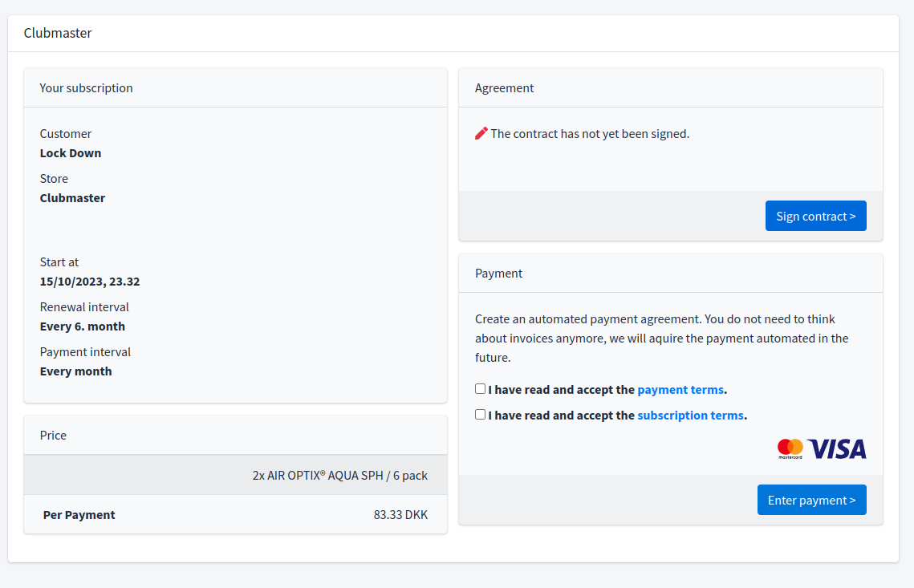This screenshot has height=588, width=914.
Task: Click the red pencil contract icon
Action: (481, 133)
